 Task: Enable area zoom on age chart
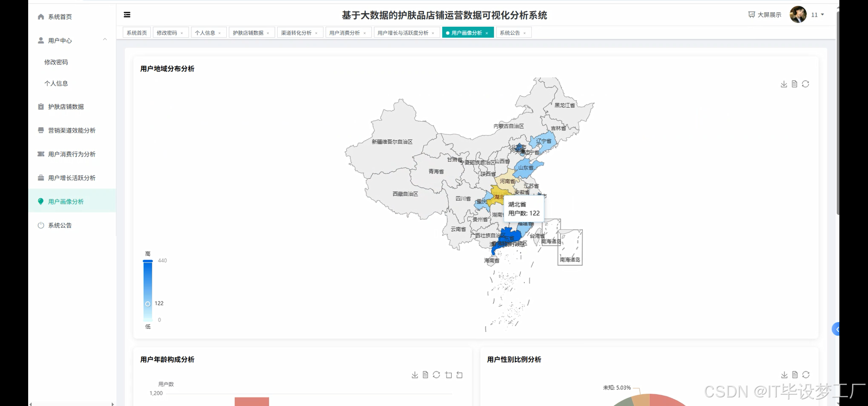[x=449, y=375]
